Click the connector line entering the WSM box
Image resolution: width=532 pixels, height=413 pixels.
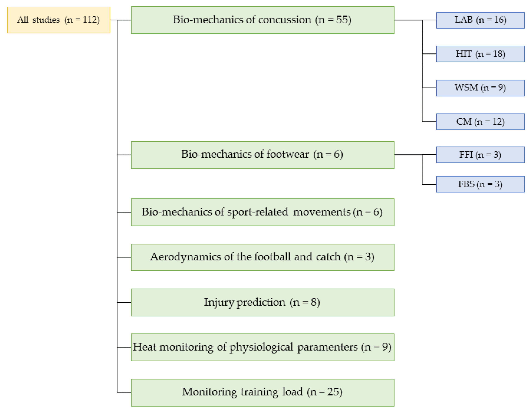(429, 88)
